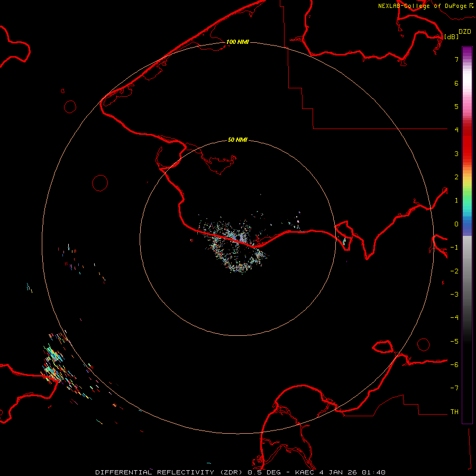Image resolution: width=476 pixels, height=476 pixels.
Task: Click the large red circle outline on the left
Action: pyautogui.click(x=100, y=183)
